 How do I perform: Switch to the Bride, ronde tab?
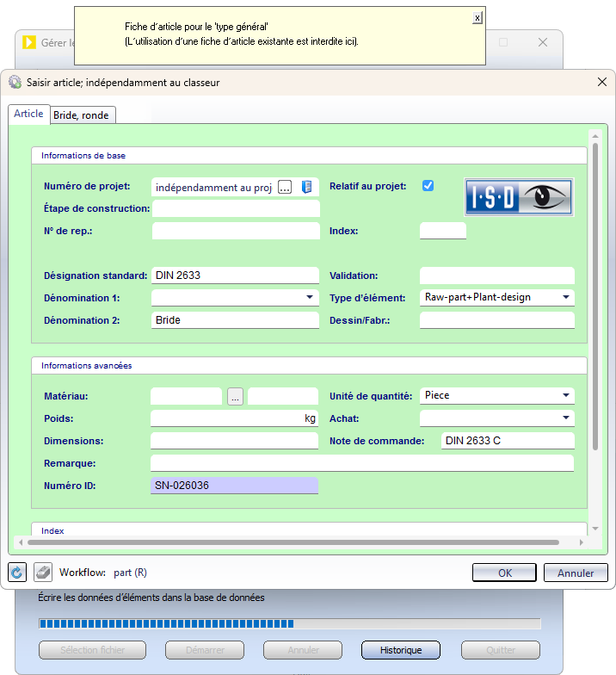(x=81, y=115)
